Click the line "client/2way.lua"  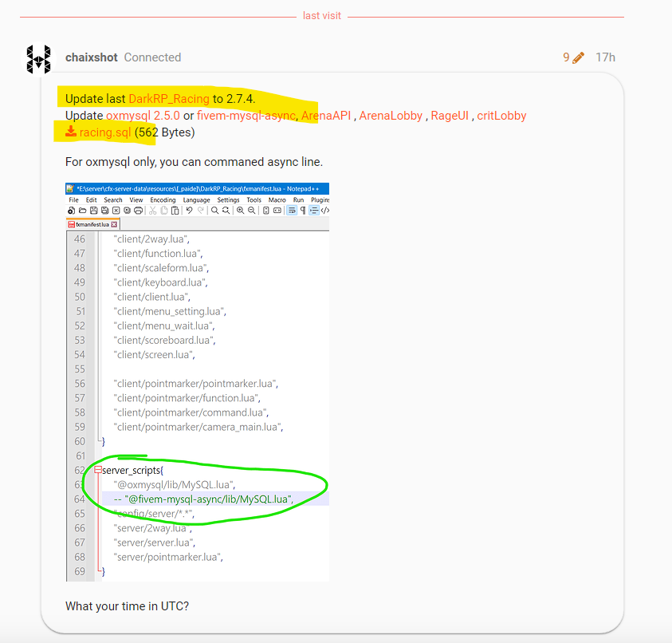(151, 239)
